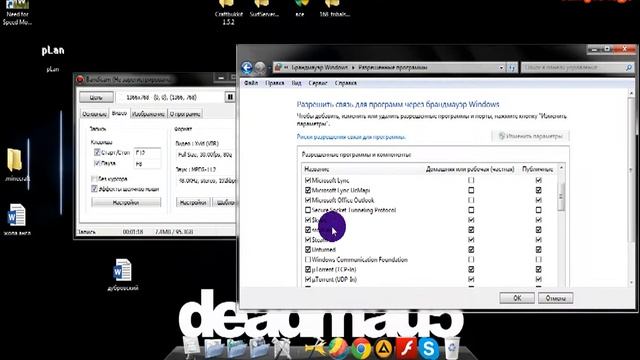Open Craftbukkit 1.5.2 folder on desktop
Screen dimensions: 640x360
[228, 12]
